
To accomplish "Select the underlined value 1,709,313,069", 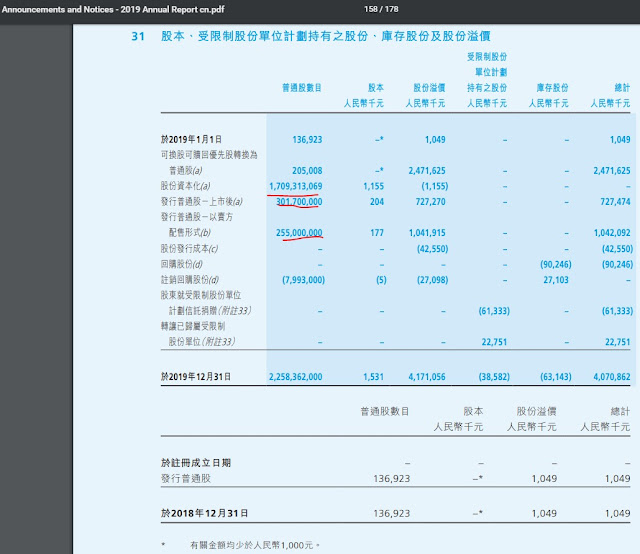I will tap(296, 186).
